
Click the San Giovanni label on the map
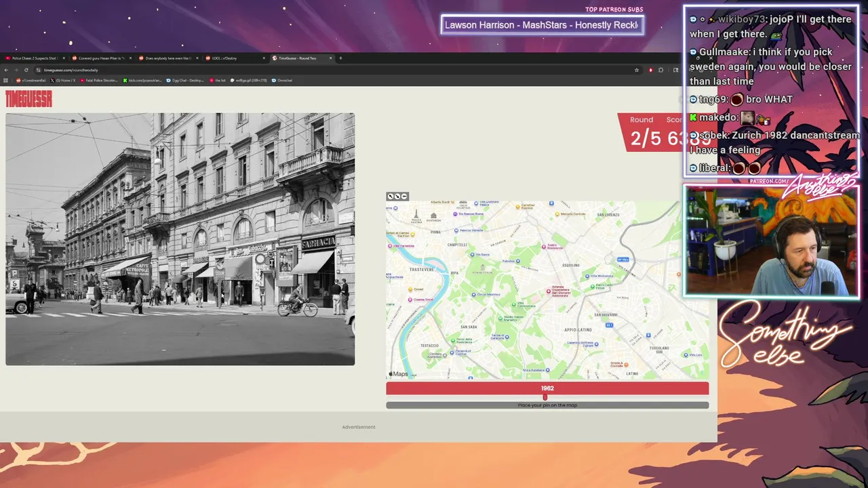click(x=605, y=314)
